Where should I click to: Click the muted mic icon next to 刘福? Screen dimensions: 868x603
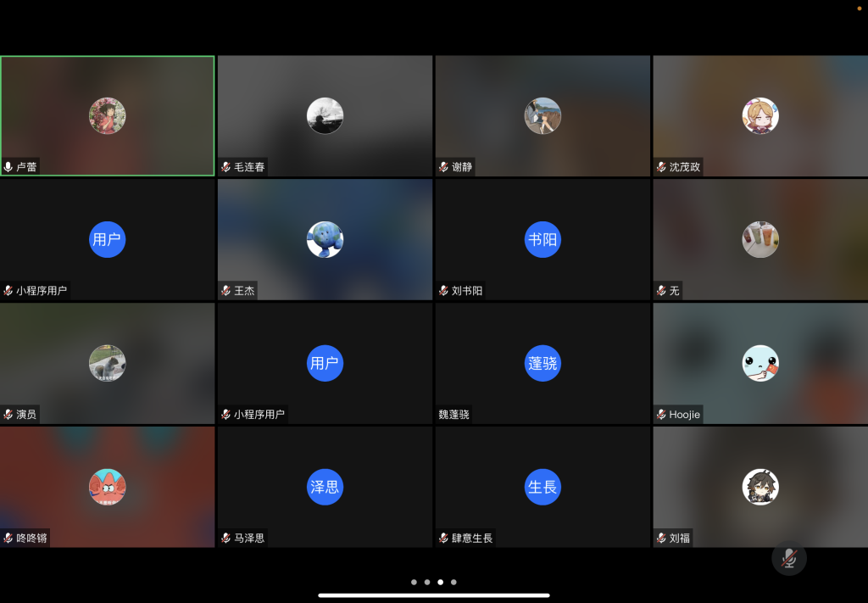pyautogui.click(x=661, y=538)
